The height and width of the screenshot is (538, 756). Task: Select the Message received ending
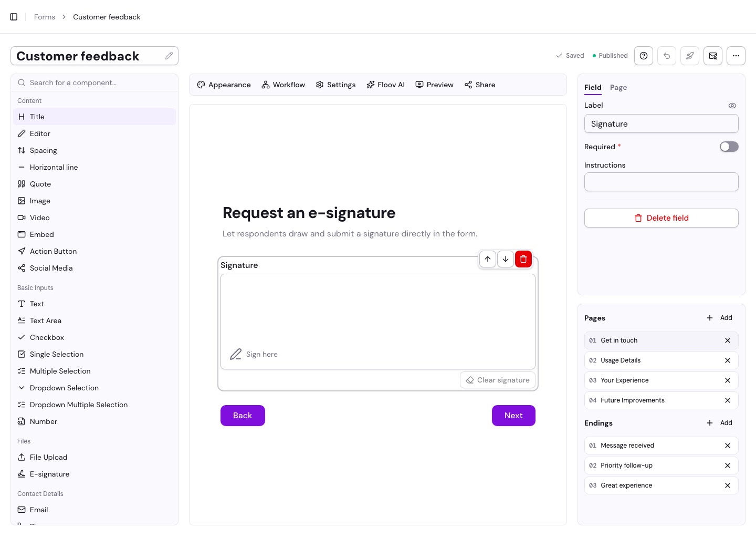661,446
